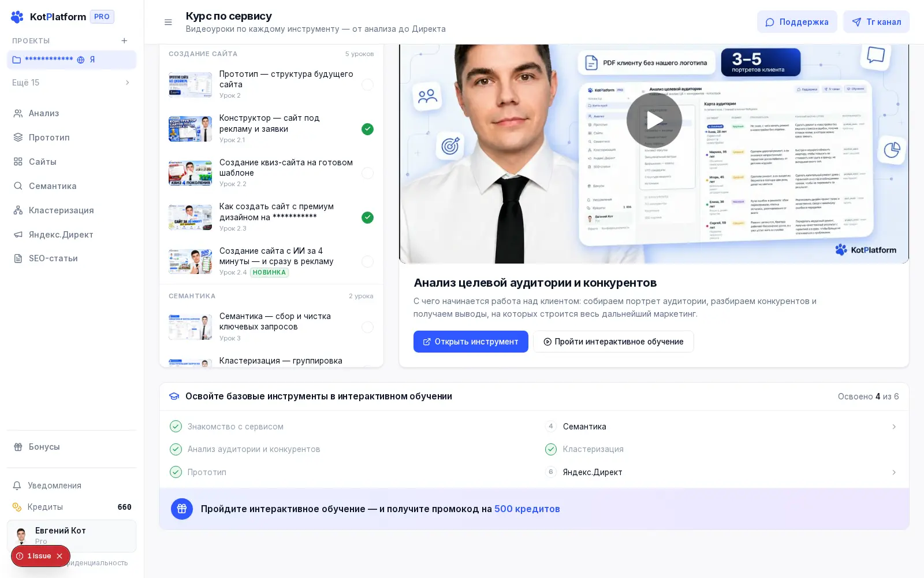Open Прототип in the sidebar
This screenshot has width=924, height=578.
tap(72, 138)
